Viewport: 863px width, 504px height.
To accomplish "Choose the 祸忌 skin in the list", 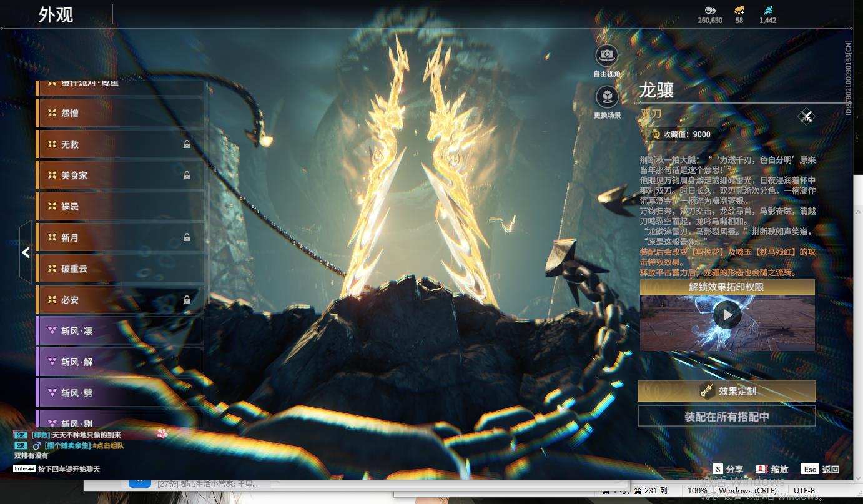I will (120, 206).
